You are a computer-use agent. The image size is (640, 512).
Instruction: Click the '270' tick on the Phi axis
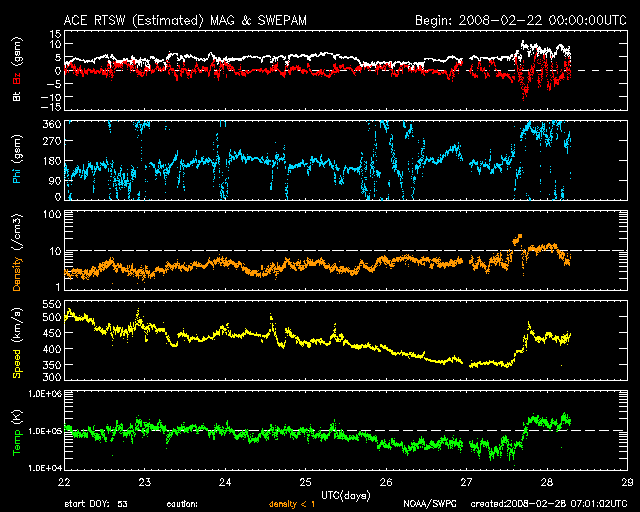point(52,141)
